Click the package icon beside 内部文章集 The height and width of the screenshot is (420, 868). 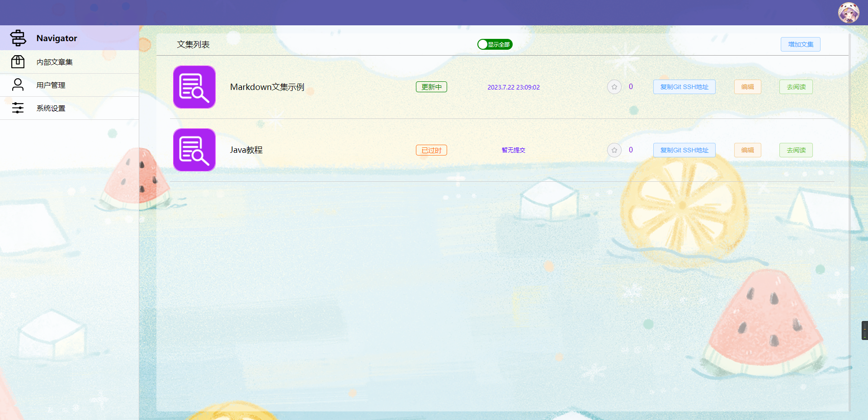click(x=18, y=61)
